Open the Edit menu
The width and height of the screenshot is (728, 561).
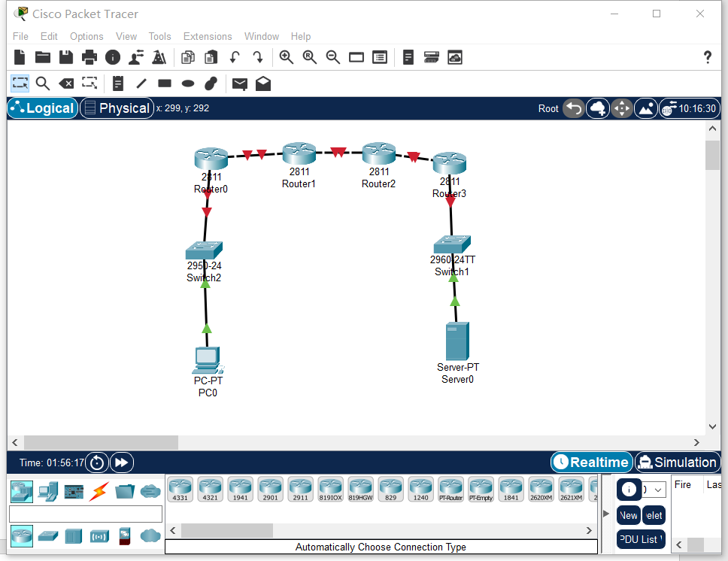(49, 36)
